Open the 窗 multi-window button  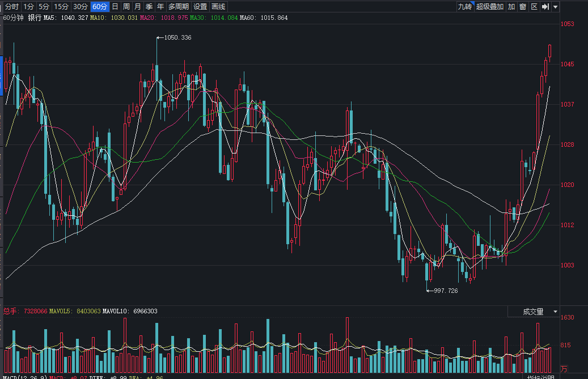point(523,7)
